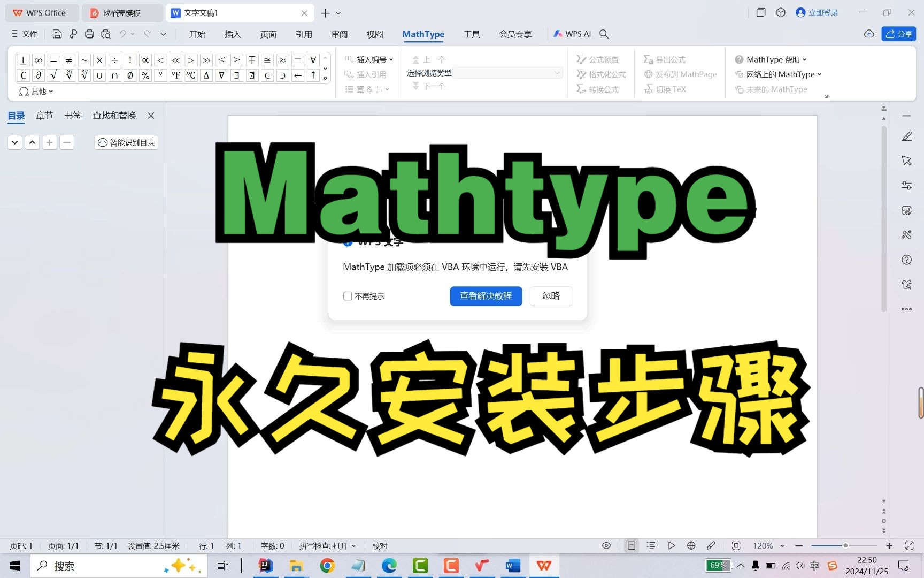This screenshot has height=578, width=924.
Task: Switch to the 查找和替换 pane tab
Action: tap(114, 115)
